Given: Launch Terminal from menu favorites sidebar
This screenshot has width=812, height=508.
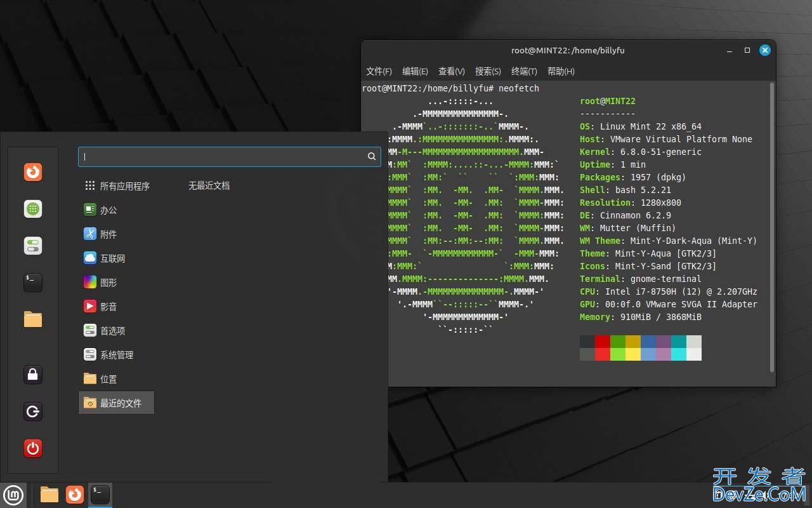Looking at the screenshot, I should (x=33, y=282).
